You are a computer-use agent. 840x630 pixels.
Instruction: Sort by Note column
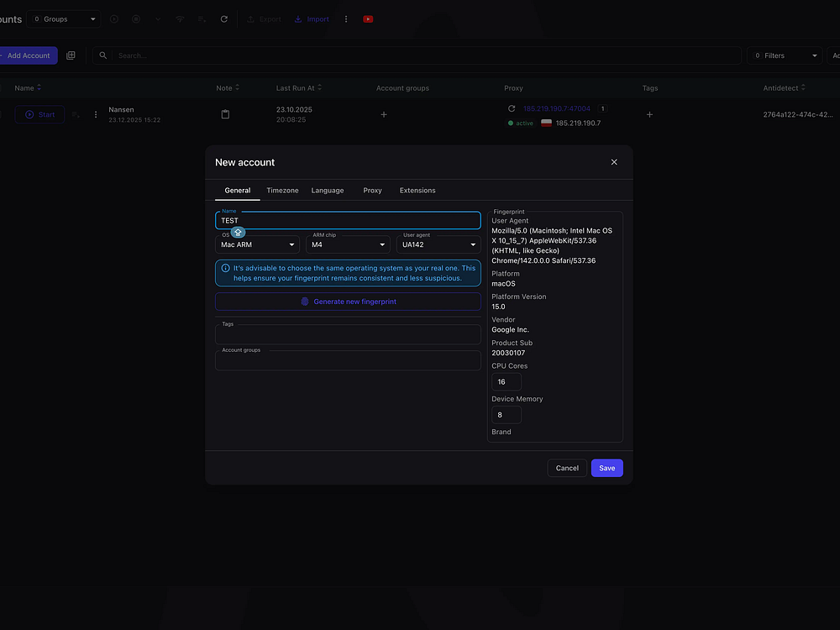coord(228,88)
